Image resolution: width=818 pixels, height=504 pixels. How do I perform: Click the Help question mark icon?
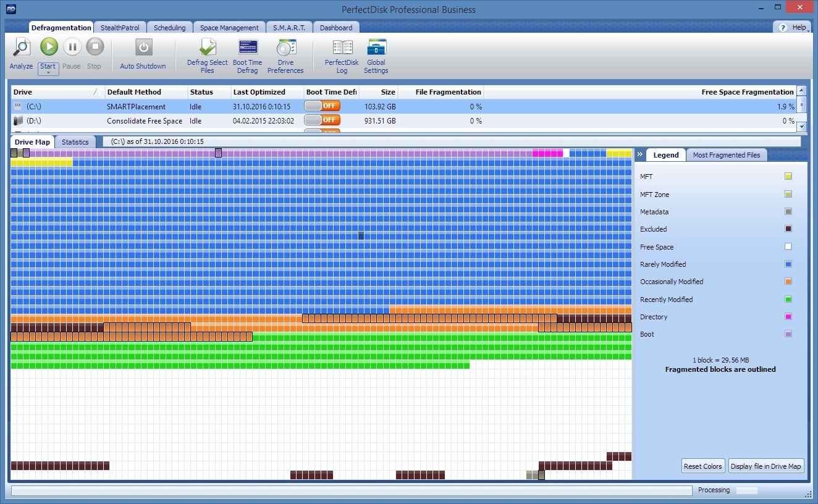click(x=783, y=28)
